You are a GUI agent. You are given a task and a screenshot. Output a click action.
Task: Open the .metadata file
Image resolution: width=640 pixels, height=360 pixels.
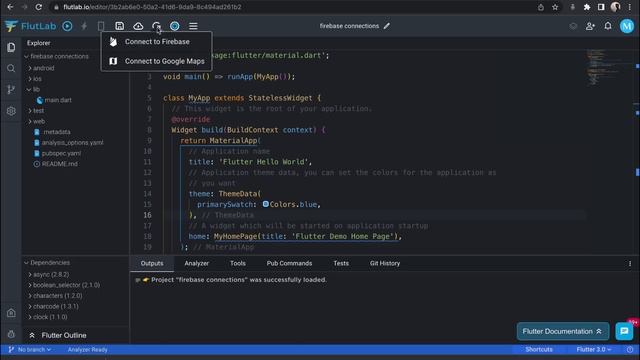pyautogui.click(x=53, y=132)
